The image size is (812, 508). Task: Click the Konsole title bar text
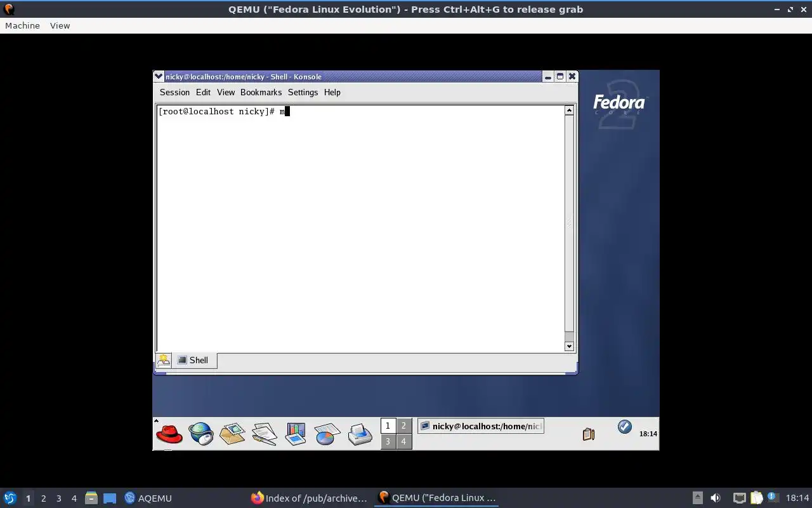tap(243, 76)
